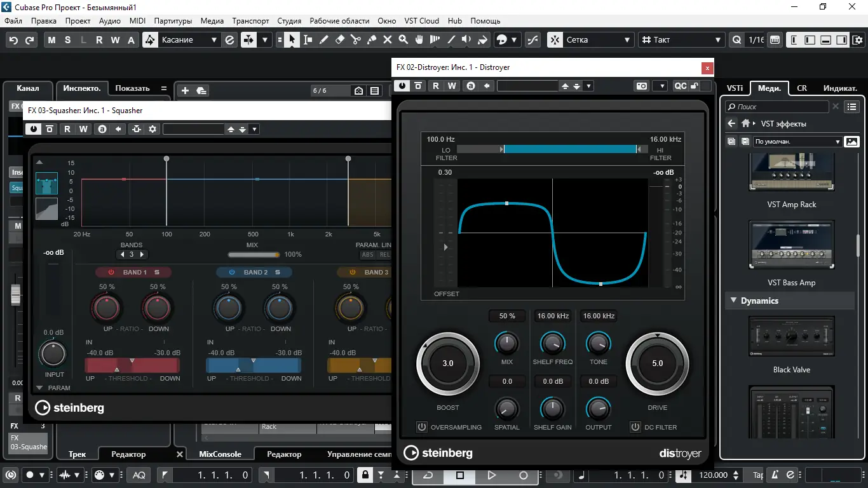868x488 pixels.
Task: Toggle the DC Filter button
Action: click(x=635, y=427)
